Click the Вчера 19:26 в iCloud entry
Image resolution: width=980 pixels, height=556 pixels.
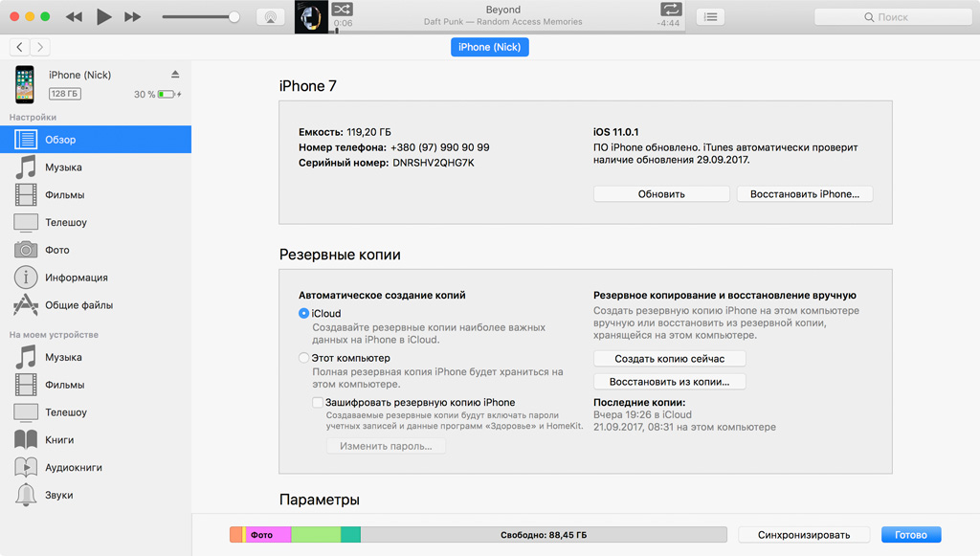642,414
